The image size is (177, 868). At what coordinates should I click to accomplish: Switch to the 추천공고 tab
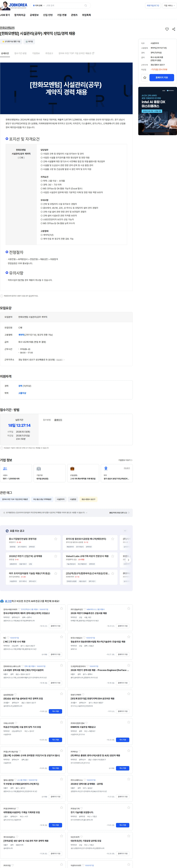pyautogui.click(x=49, y=53)
